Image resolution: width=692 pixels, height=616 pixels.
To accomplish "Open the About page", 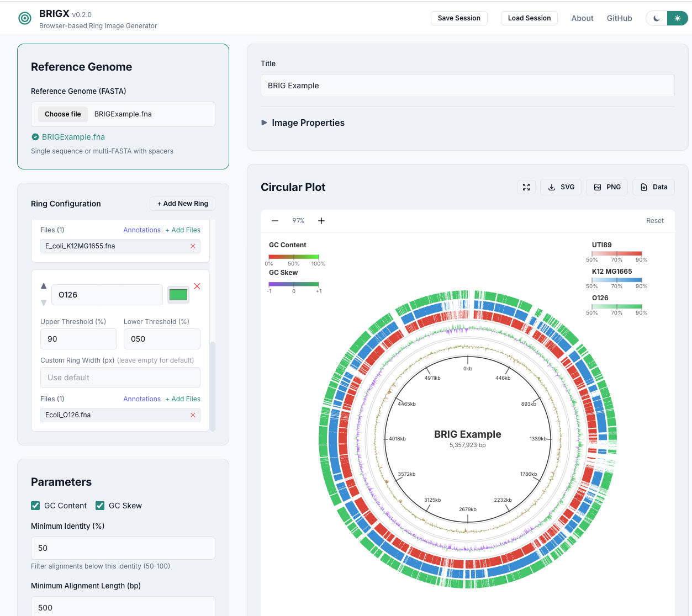I will [x=582, y=18].
